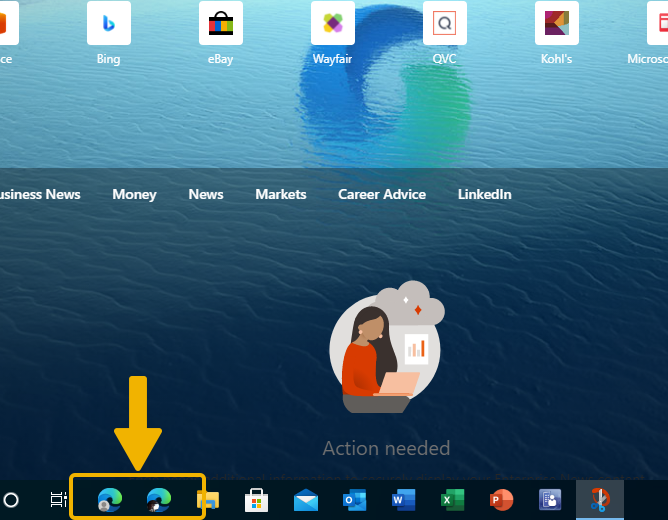Viewport: 668px width, 520px height.
Task: Open the Kohl's quick link tile
Action: coord(557,23)
